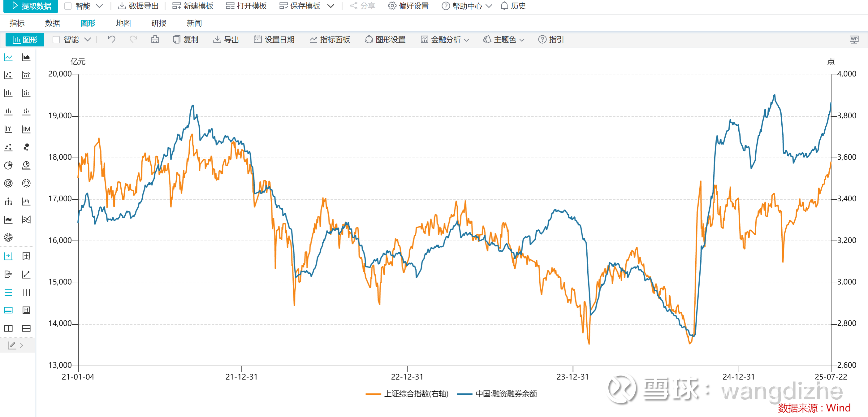Toggle the 智能 checkbox in chart toolbar

(x=56, y=40)
